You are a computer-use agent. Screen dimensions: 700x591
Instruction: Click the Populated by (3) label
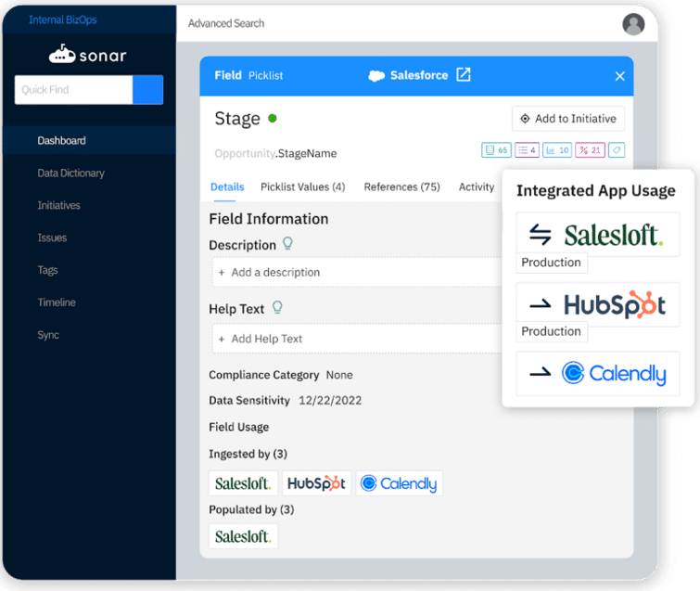tap(251, 509)
